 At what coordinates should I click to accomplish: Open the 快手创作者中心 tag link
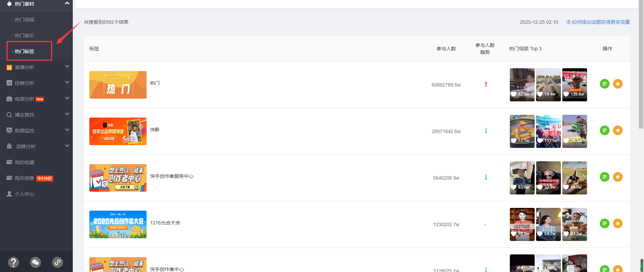point(167,269)
